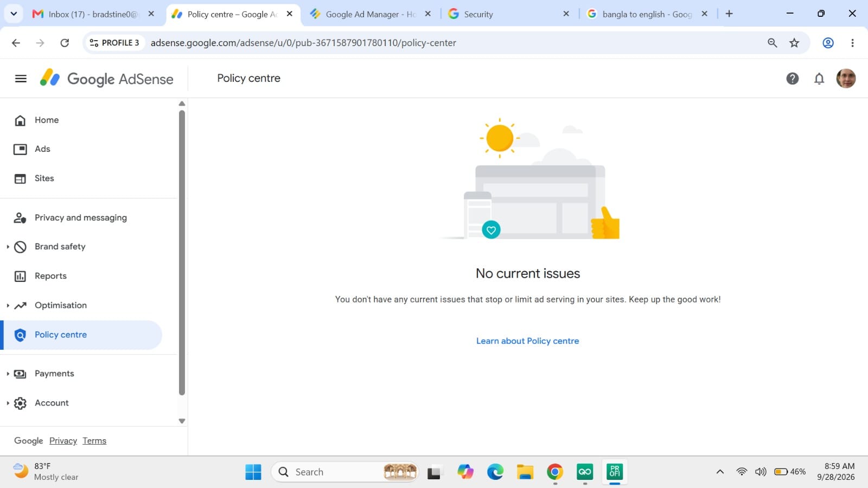Open the AdSense main menu hamburger icon
The height and width of the screenshot is (488, 868).
21,79
